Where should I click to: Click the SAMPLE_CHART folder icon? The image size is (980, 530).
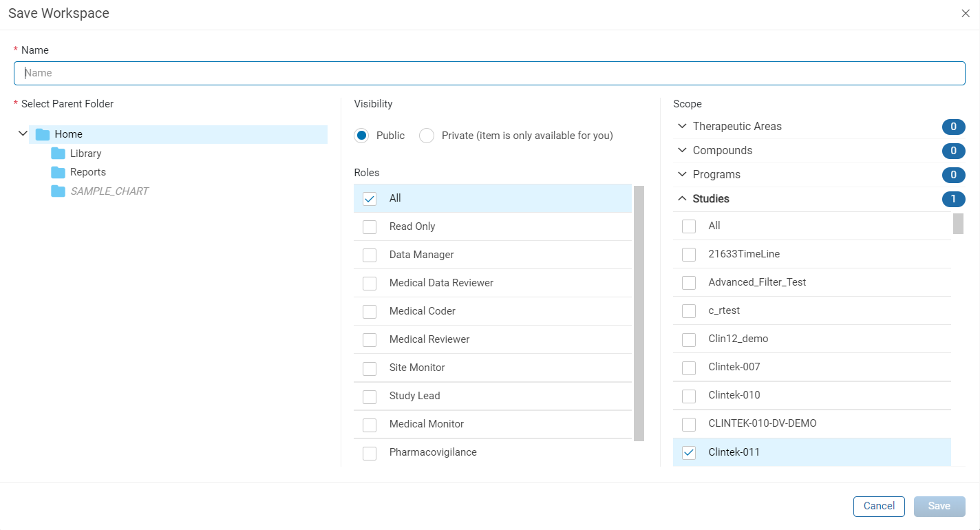pyautogui.click(x=58, y=191)
